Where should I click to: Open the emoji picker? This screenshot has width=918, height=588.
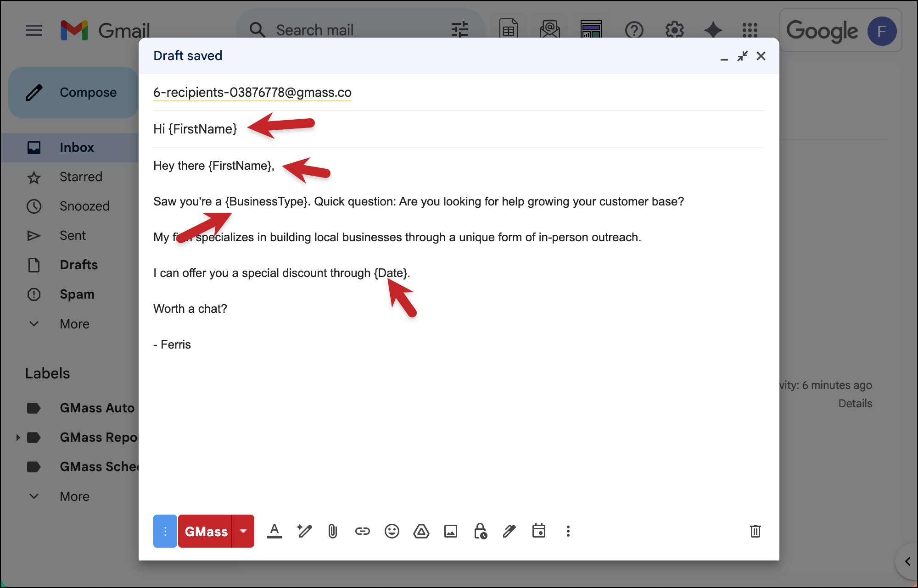(x=392, y=531)
